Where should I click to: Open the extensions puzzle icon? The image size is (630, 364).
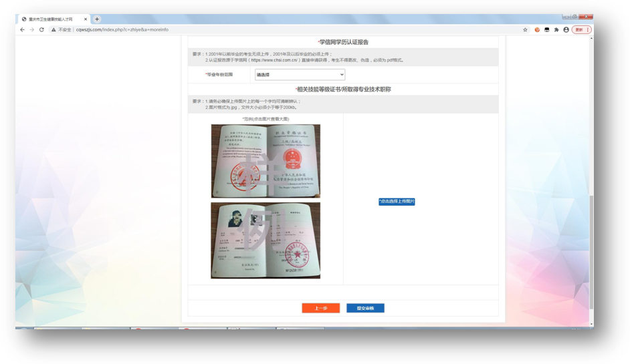[x=556, y=30]
